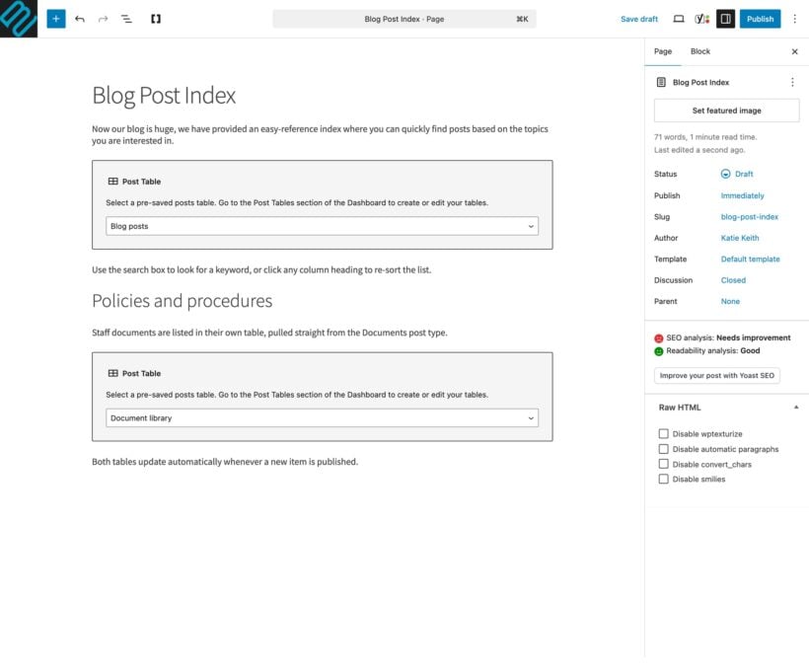Change the Draft status
809x672 pixels.
pos(744,174)
